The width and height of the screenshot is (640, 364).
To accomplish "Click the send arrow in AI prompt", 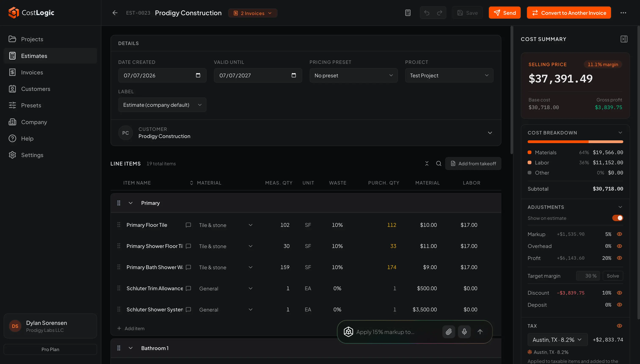I will click(x=480, y=332).
